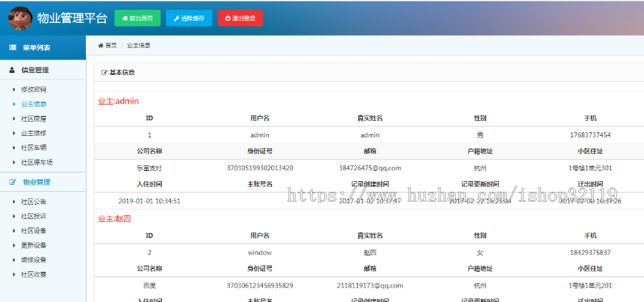The height and width of the screenshot is (302, 644).
Task: Open 社区收费 in the sidebar
Action: tap(34, 275)
